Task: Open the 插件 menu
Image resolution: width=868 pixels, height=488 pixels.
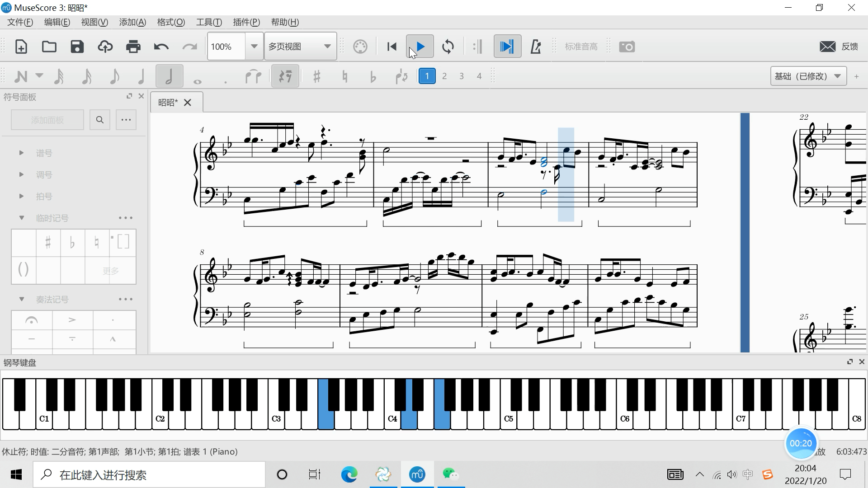Action: click(x=246, y=22)
